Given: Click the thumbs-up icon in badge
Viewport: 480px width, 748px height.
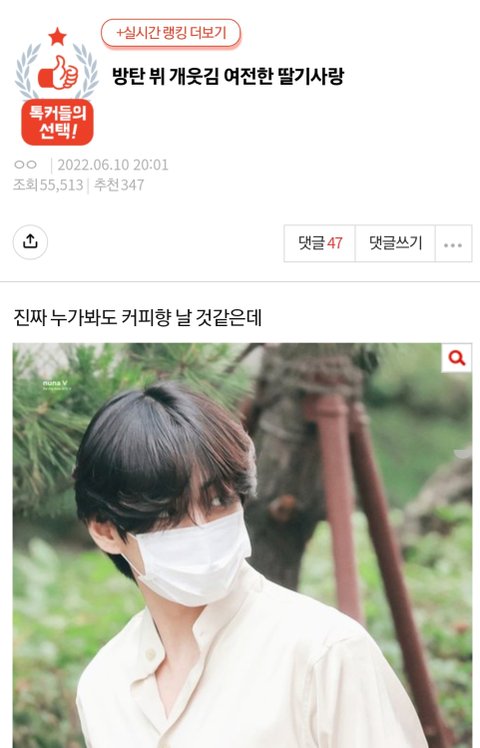Looking at the screenshot, I should coord(58,73).
